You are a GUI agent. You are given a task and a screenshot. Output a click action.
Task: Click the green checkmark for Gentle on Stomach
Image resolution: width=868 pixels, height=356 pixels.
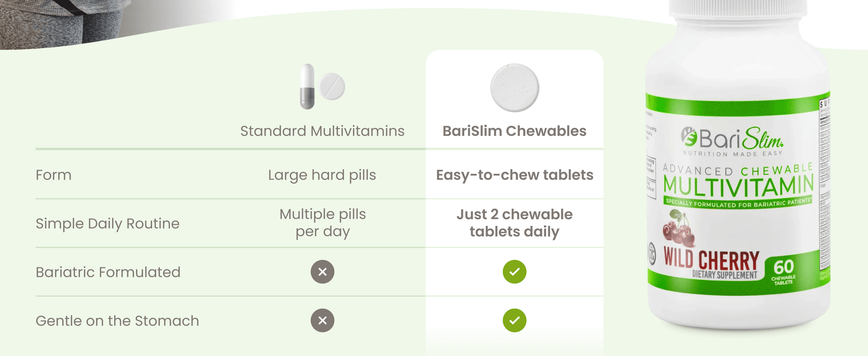[514, 320]
